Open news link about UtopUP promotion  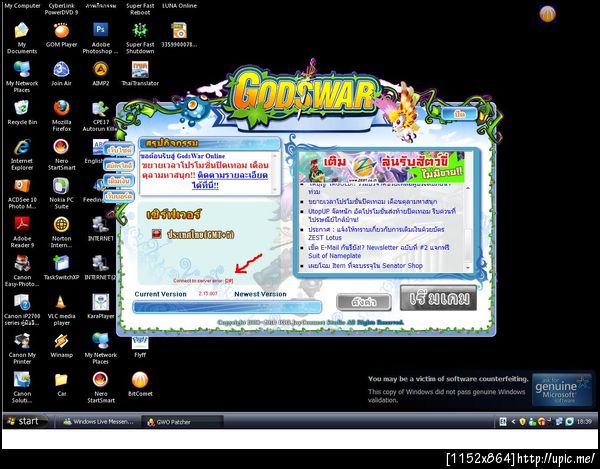(x=382, y=215)
